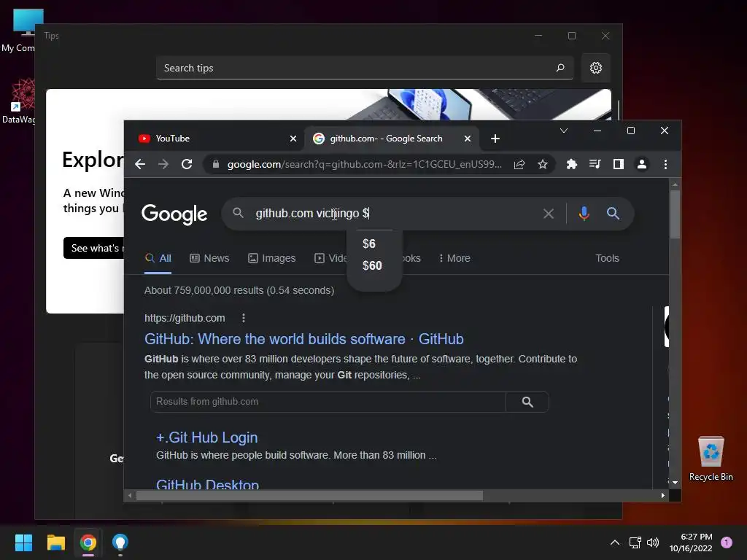This screenshot has width=747, height=560.
Task: Go back in Chrome browser
Action: tap(139, 164)
